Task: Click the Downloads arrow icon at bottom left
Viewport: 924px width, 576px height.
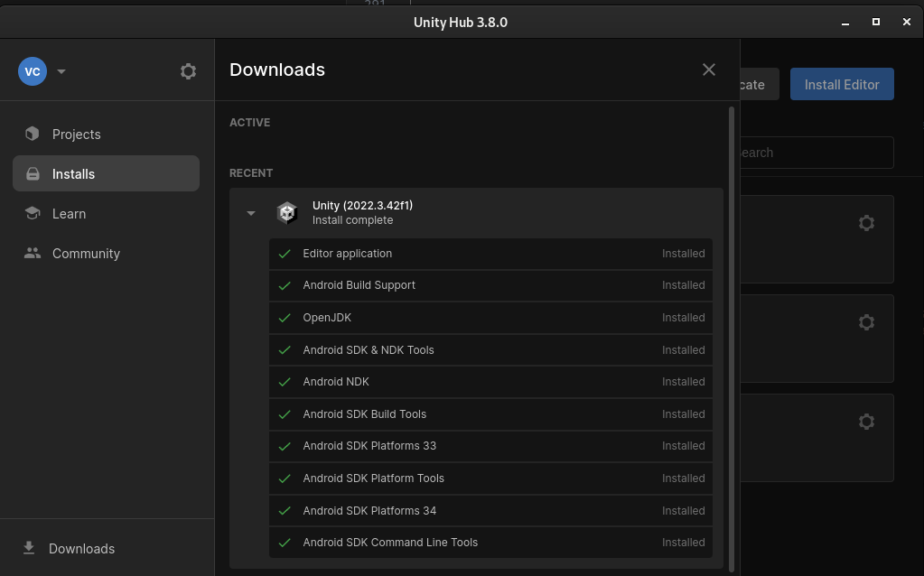Action: 29,548
